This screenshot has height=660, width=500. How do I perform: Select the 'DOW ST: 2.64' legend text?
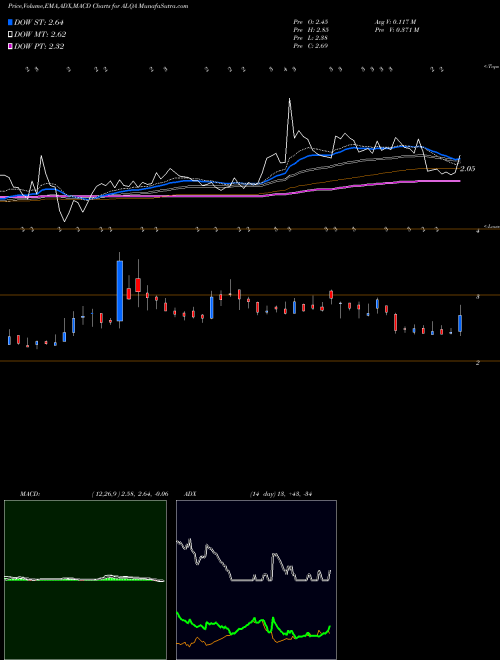coord(39,22)
